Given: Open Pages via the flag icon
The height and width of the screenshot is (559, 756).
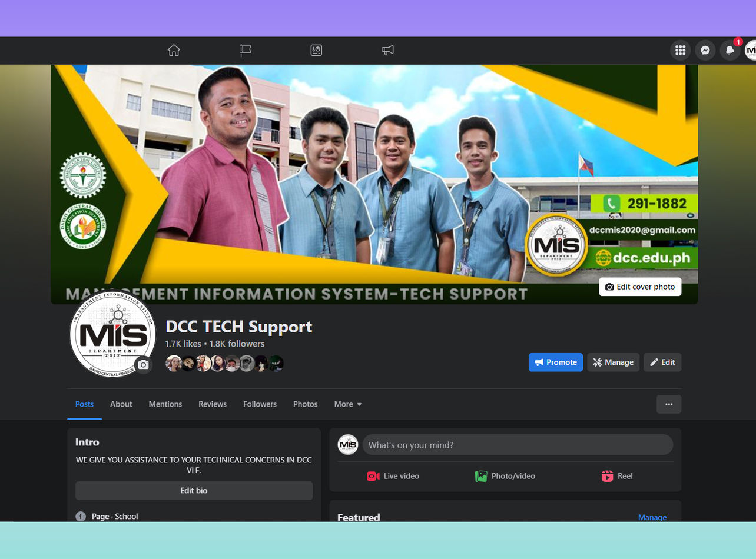Looking at the screenshot, I should coord(246,51).
